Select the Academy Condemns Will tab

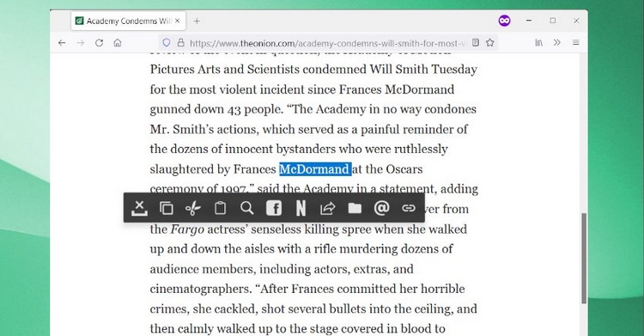coord(128,21)
